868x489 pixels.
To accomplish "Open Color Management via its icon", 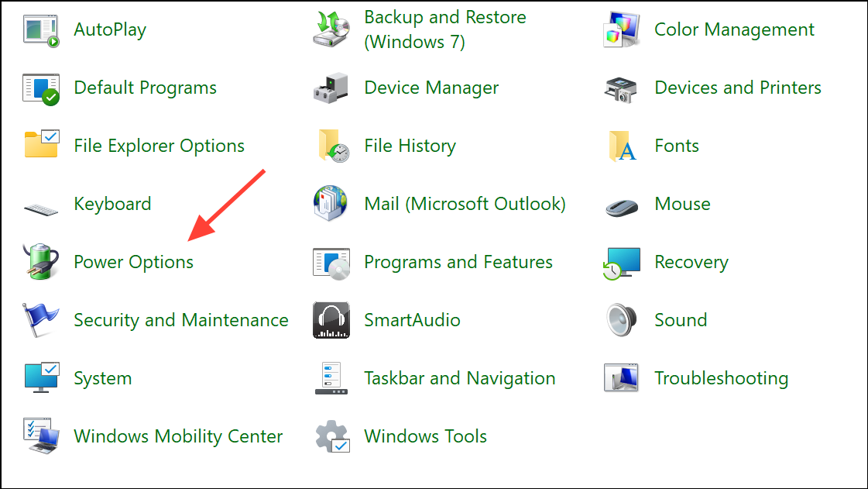I will coord(621,29).
